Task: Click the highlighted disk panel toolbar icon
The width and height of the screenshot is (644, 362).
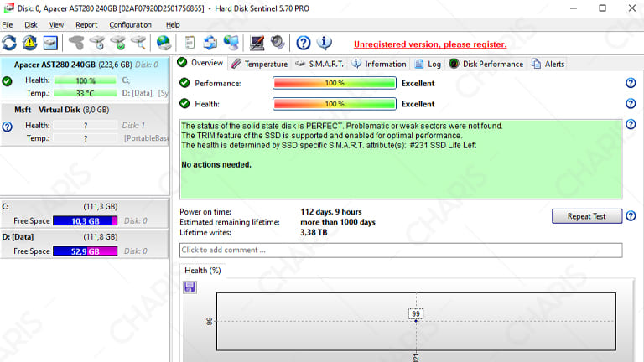Action: click(x=50, y=43)
